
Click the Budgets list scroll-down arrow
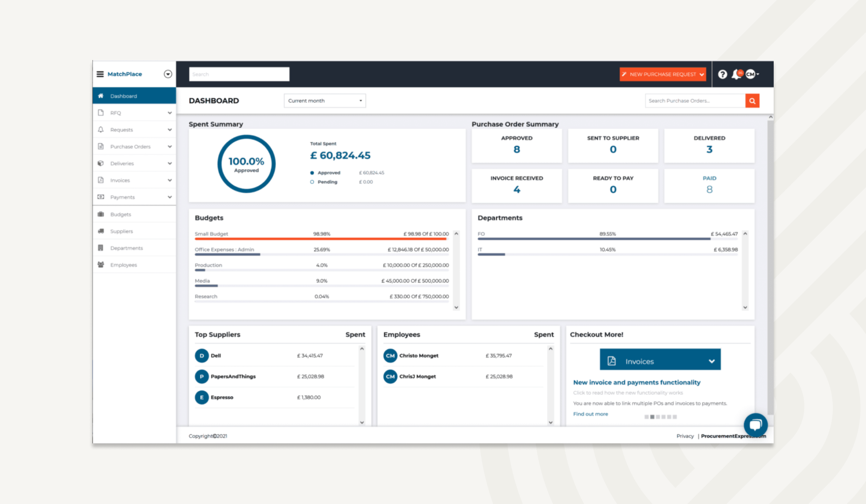pyautogui.click(x=456, y=307)
